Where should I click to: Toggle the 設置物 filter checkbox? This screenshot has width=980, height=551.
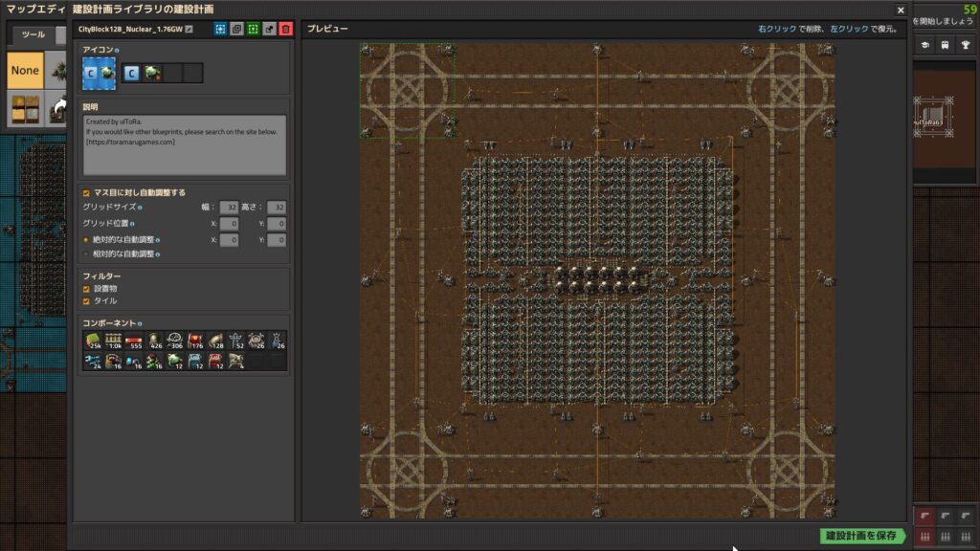[x=86, y=289]
